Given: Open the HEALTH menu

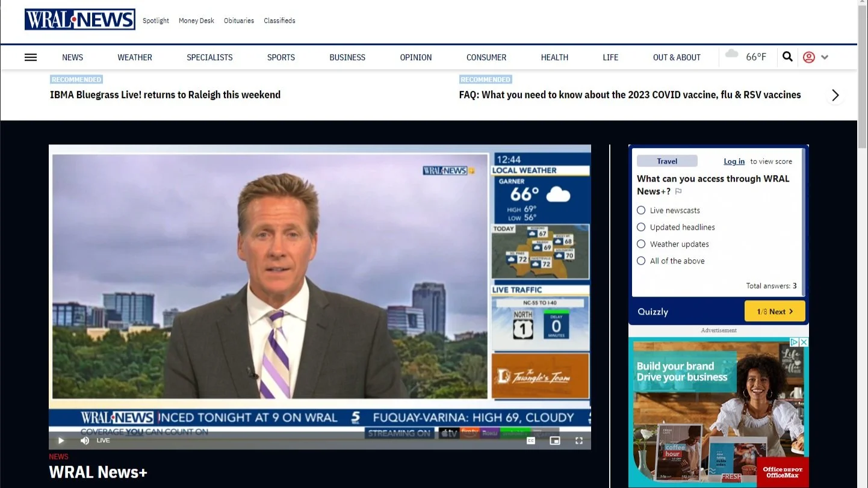Looking at the screenshot, I should [x=554, y=57].
